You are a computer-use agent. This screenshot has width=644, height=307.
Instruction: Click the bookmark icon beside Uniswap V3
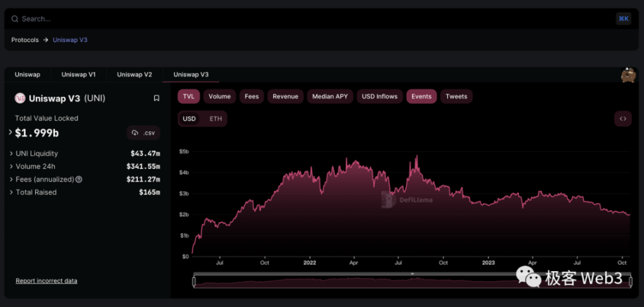click(x=156, y=98)
